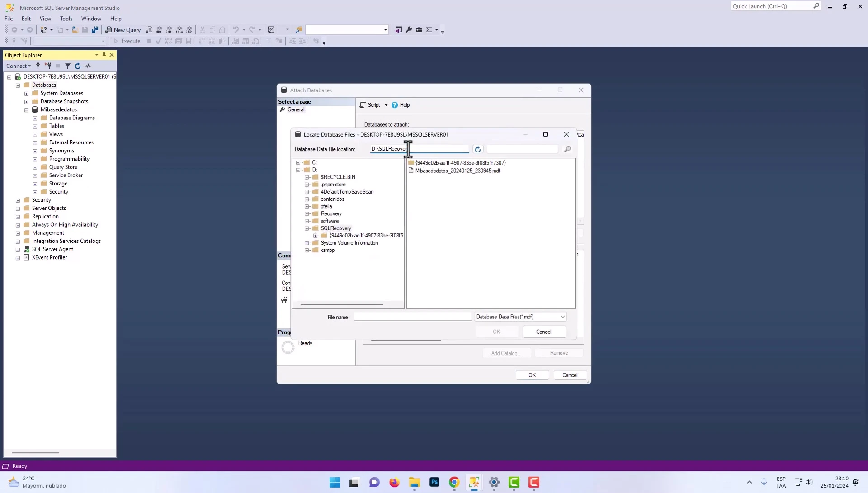Select the software folder in tree
The height and width of the screenshot is (493, 868).
[330, 221]
